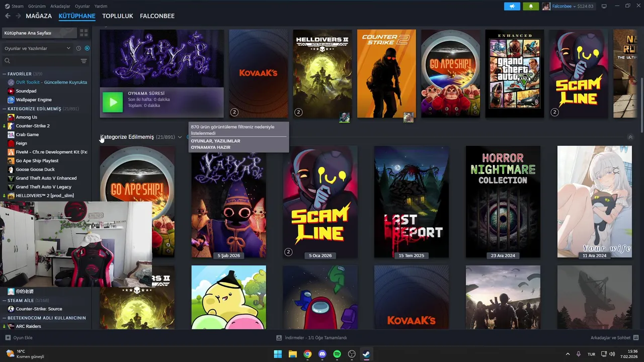
Task: Open Arkadaşlar ve Sohbet
Action: click(610, 338)
